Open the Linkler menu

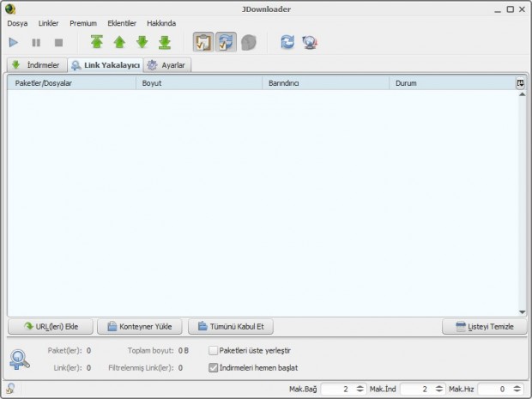pyautogui.click(x=48, y=23)
